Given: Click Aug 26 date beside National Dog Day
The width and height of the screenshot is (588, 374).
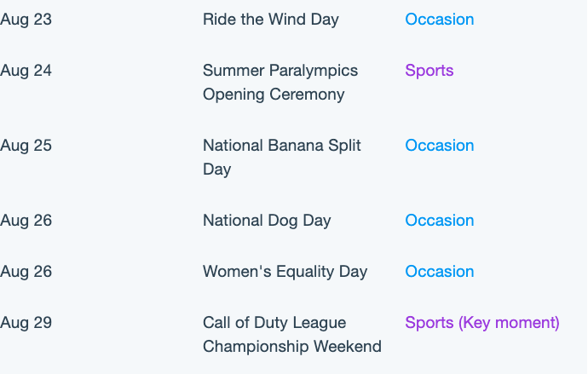Looking at the screenshot, I should click(x=26, y=221).
